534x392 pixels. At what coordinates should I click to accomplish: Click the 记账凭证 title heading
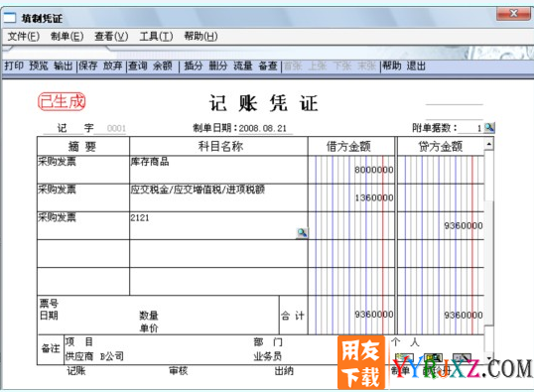point(263,103)
